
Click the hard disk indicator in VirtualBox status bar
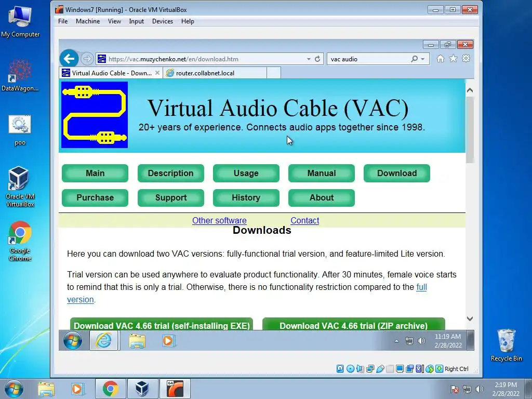click(x=340, y=369)
